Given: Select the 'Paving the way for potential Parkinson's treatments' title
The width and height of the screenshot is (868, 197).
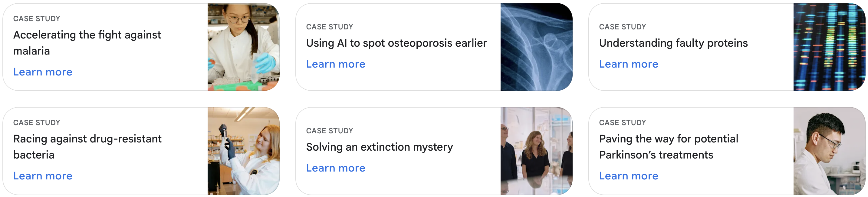Looking at the screenshot, I should 669,147.
